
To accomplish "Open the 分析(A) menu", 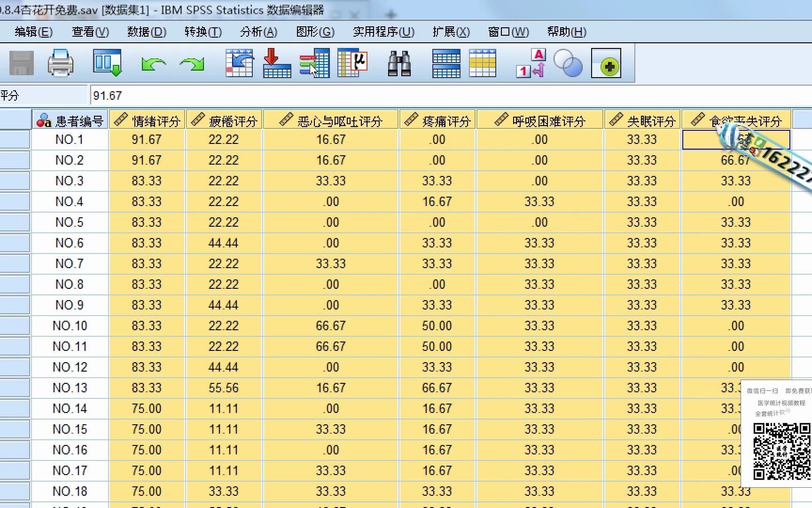I will point(258,32).
